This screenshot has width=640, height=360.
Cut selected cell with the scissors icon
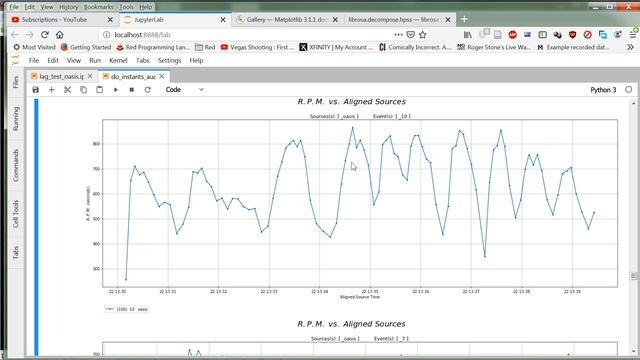click(x=67, y=90)
